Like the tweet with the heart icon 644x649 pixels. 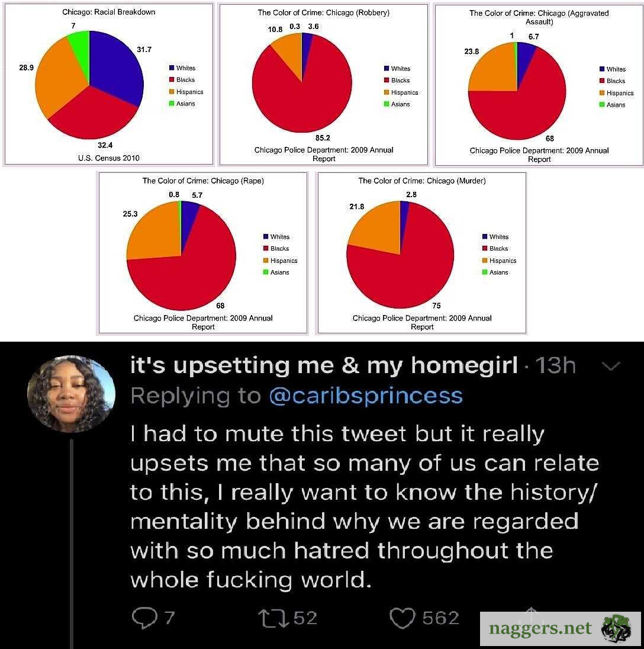click(402, 619)
